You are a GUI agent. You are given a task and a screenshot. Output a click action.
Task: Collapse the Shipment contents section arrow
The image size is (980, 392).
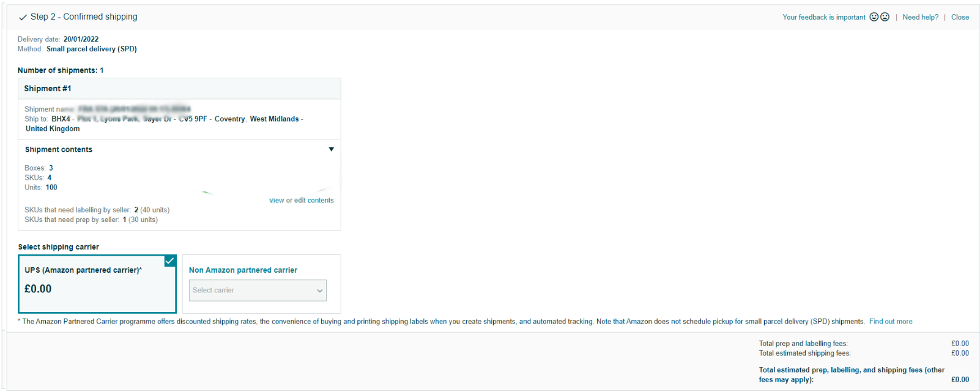[331, 149]
